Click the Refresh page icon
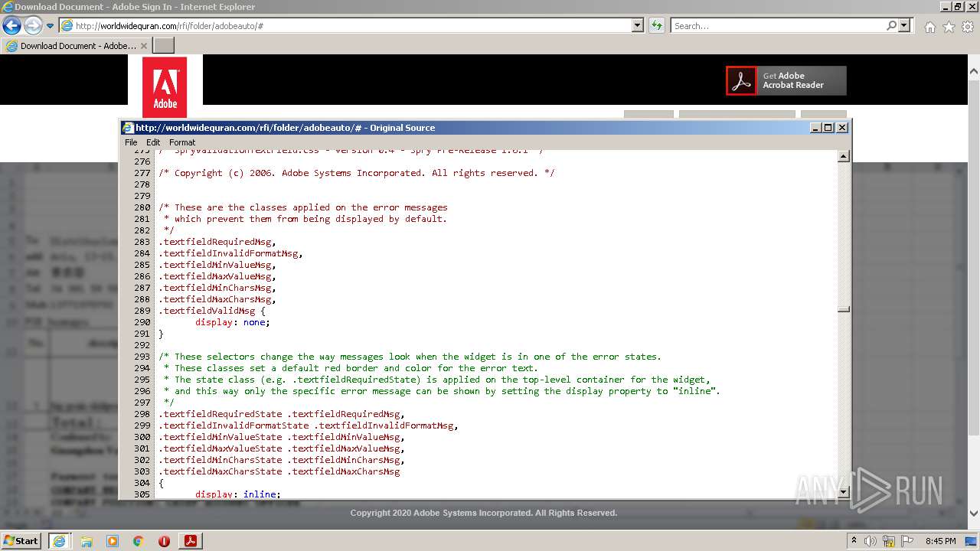The height and width of the screenshot is (551, 980). point(656,25)
